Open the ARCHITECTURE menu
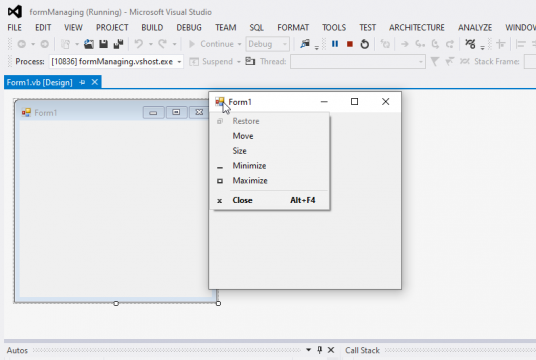 coord(417,27)
